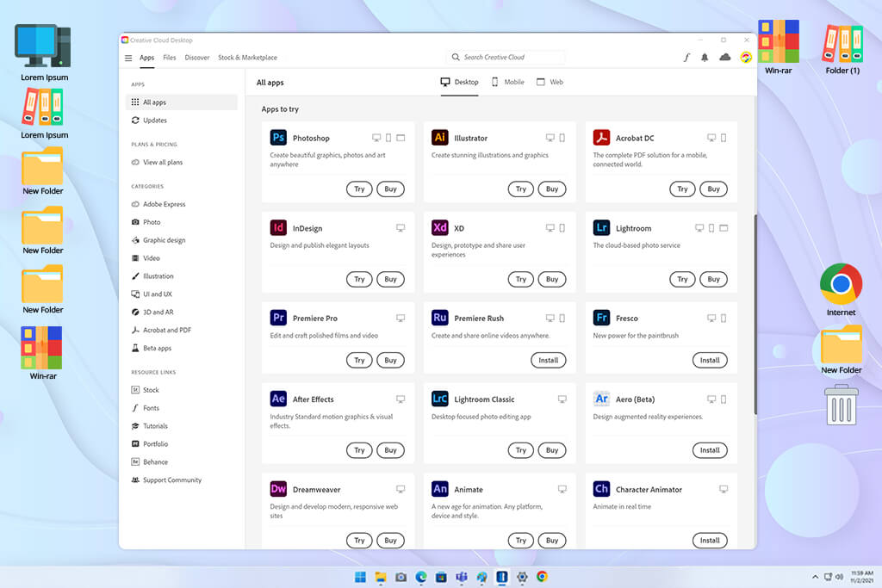Open the Discover tab
Viewport: 882px width, 588px height.
pyautogui.click(x=197, y=58)
